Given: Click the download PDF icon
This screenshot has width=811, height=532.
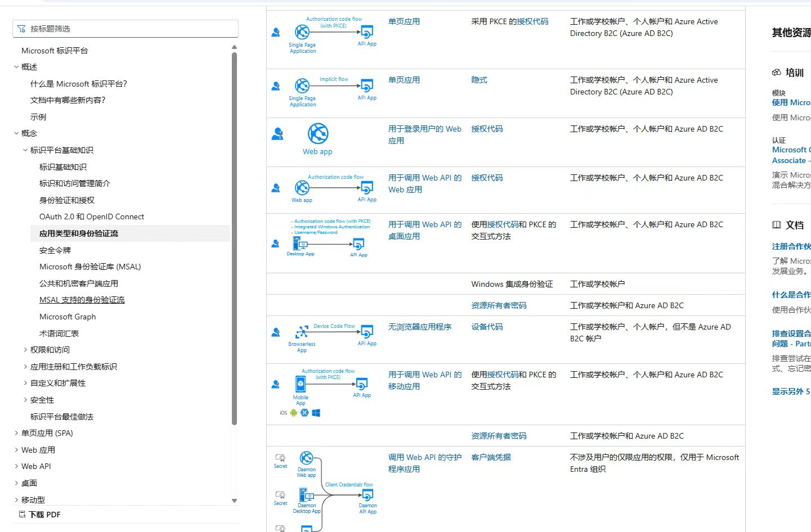Looking at the screenshot, I should 23,514.
